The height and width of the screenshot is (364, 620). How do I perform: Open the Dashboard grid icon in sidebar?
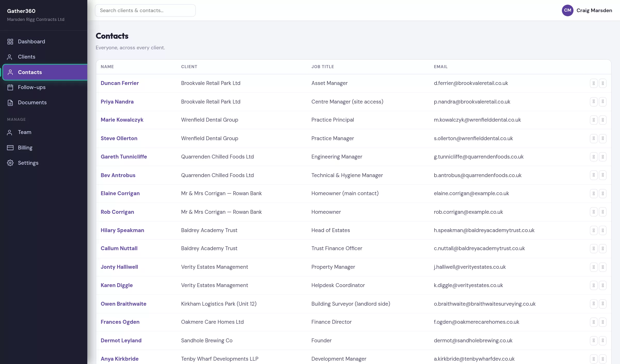click(10, 42)
